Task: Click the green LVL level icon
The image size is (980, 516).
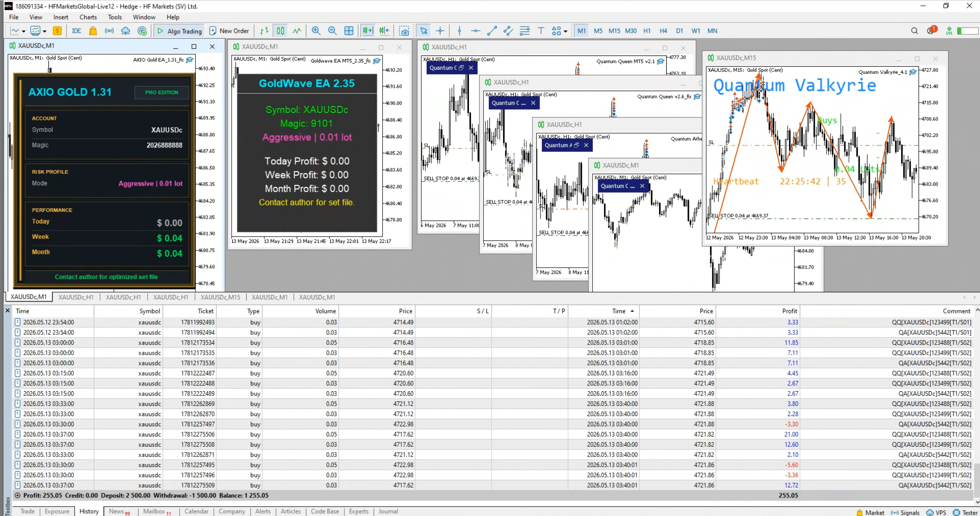Action: tap(949, 31)
